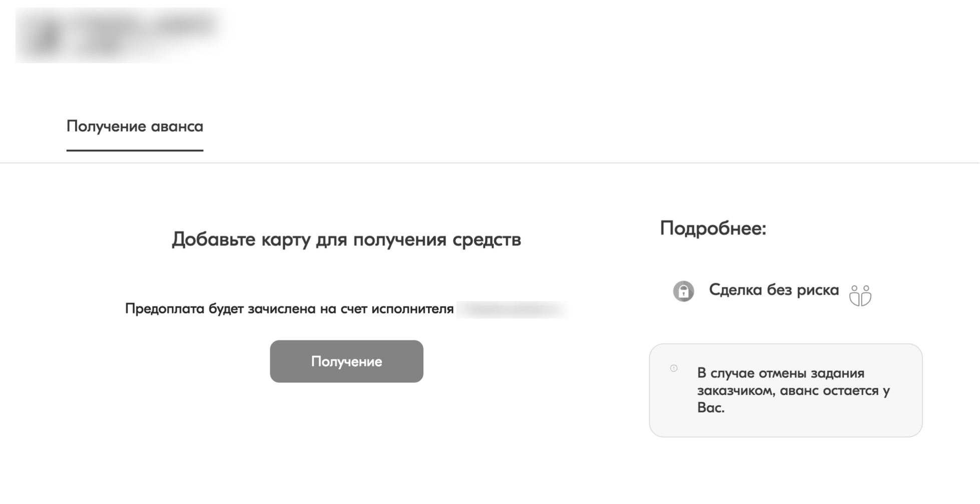This screenshot has width=980, height=504.
Task: Open the Получение аванса tab
Action: click(x=135, y=126)
